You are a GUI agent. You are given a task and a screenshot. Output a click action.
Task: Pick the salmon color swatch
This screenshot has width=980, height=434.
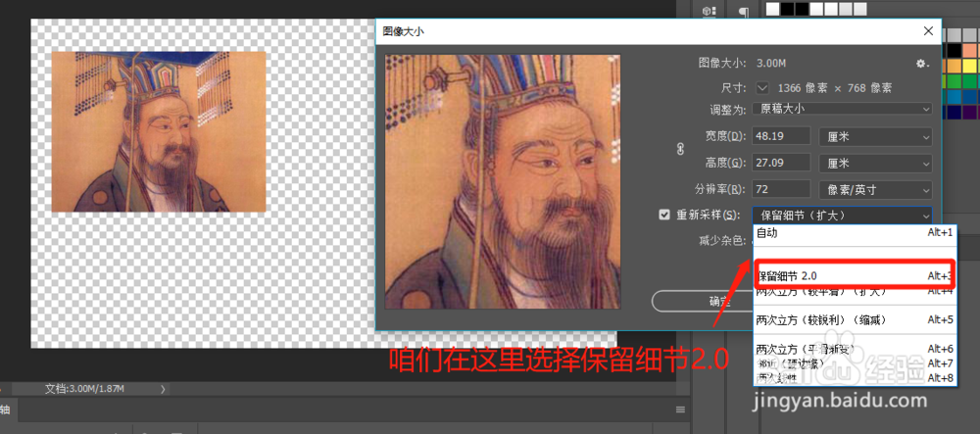click(x=969, y=51)
